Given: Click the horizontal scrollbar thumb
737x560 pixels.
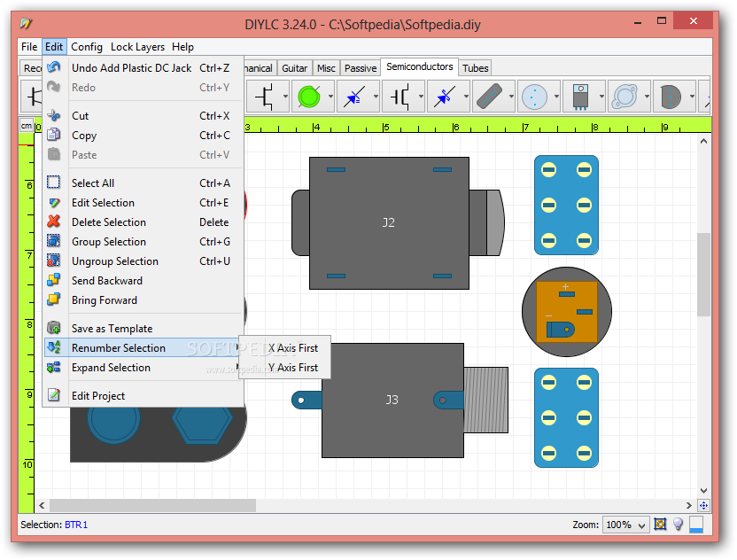Looking at the screenshot, I should pos(152,505).
